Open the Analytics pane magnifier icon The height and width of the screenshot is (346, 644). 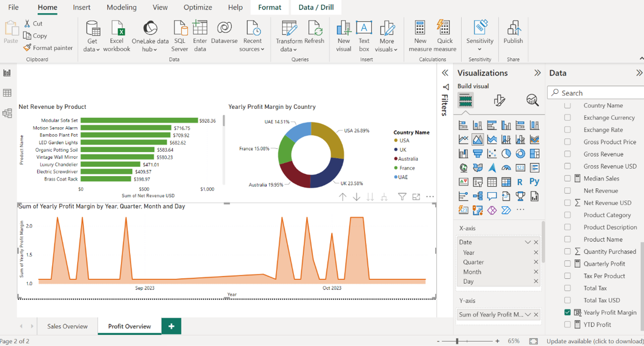point(532,100)
